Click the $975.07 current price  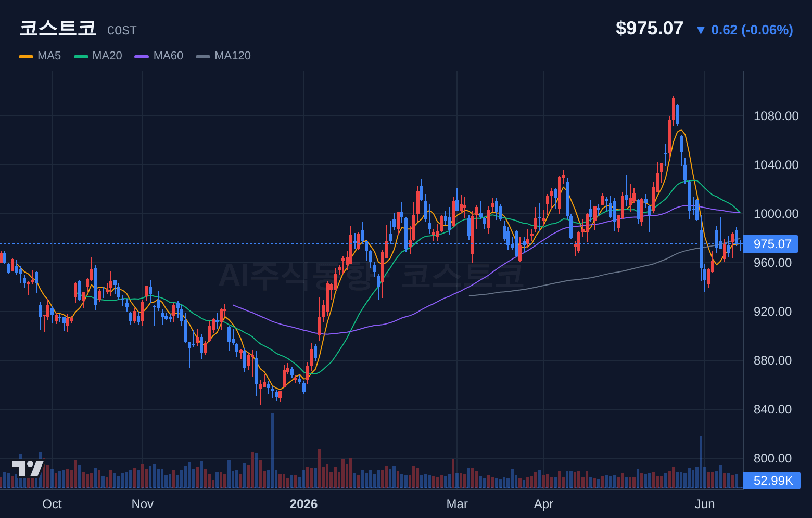pos(649,28)
